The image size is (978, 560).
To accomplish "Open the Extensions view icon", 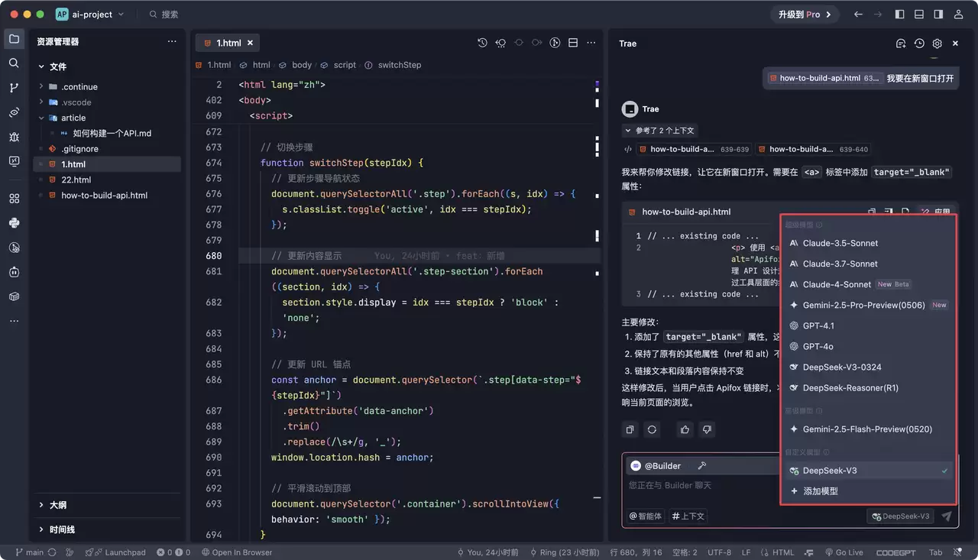I will (14, 199).
